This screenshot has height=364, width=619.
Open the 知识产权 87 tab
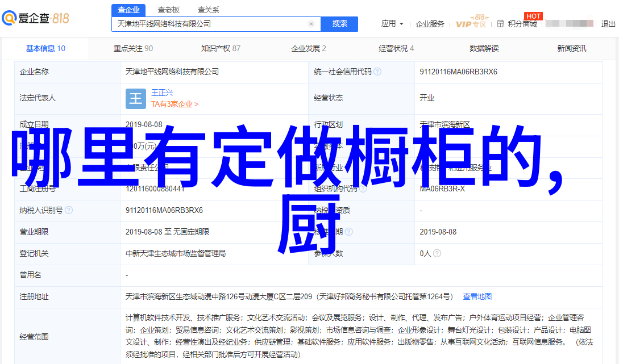pos(221,49)
